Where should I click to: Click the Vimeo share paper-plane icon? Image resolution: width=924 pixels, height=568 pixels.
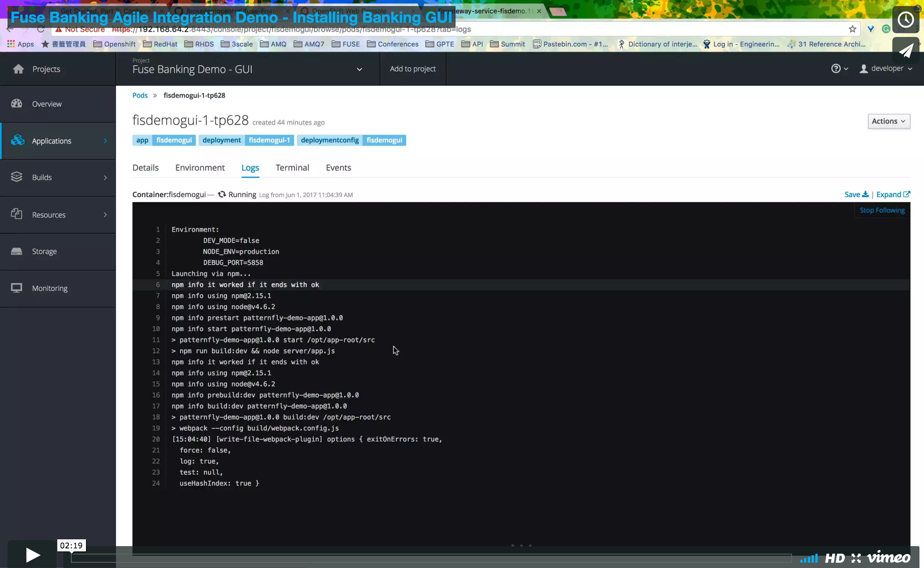pos(906,51)
